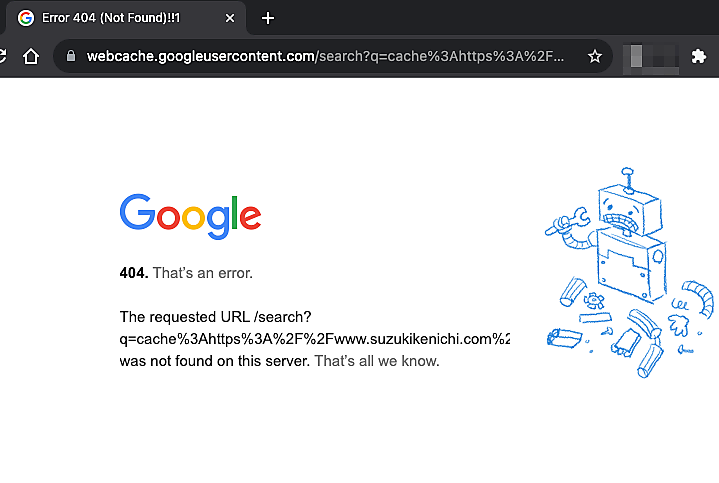Click the blurred extension icon beside the star
This screenshot has width=719, height=483.
(x=646, y=57)
